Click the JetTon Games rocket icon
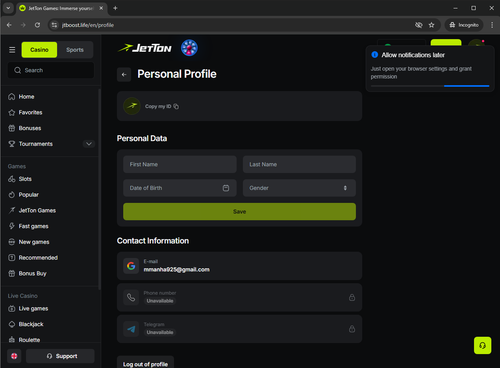This screenshot has height=368, width=500. 12,210
